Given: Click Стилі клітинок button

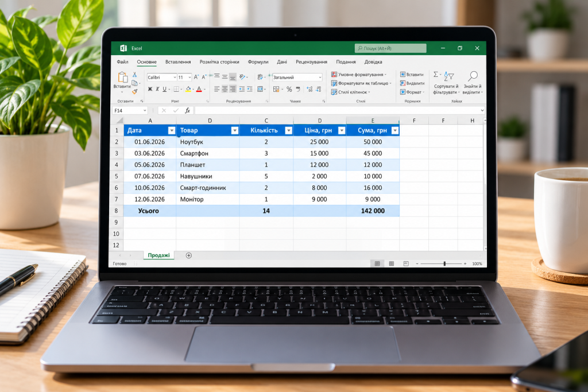Looking at the screenshot, I should pyautogui.click(x=351, y=92).
